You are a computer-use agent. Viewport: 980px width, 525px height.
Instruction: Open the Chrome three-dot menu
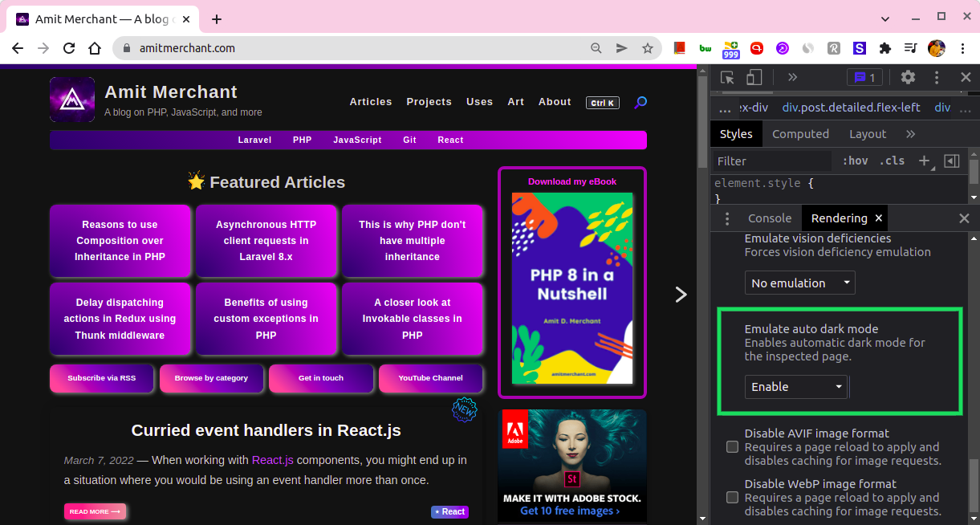pyautogui.click(x=962, y=48)
